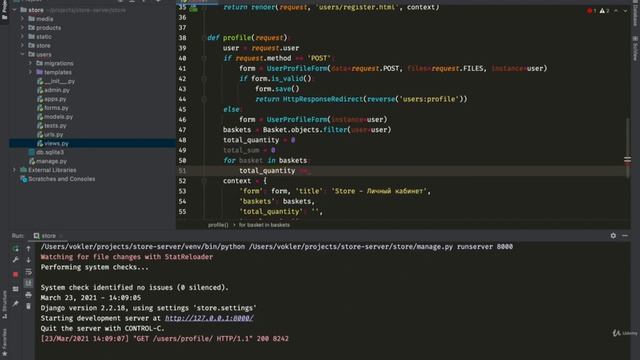Viewport: 640px width, 360px height.
Task: Click line number 47 in gutter
Action: [x=182, y=130]
